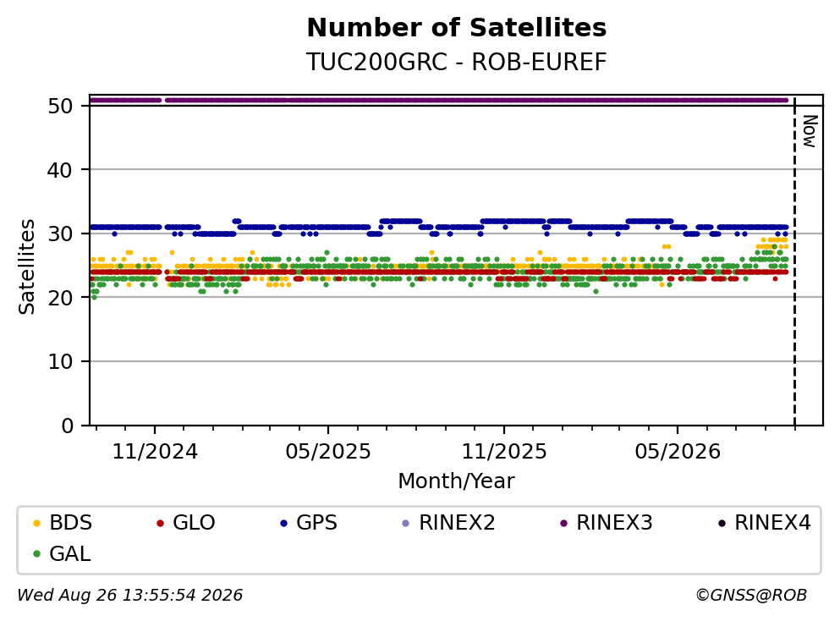Click the y-axis value 40
The height and width of the screenshot is (621, 840).
point(60,170)
